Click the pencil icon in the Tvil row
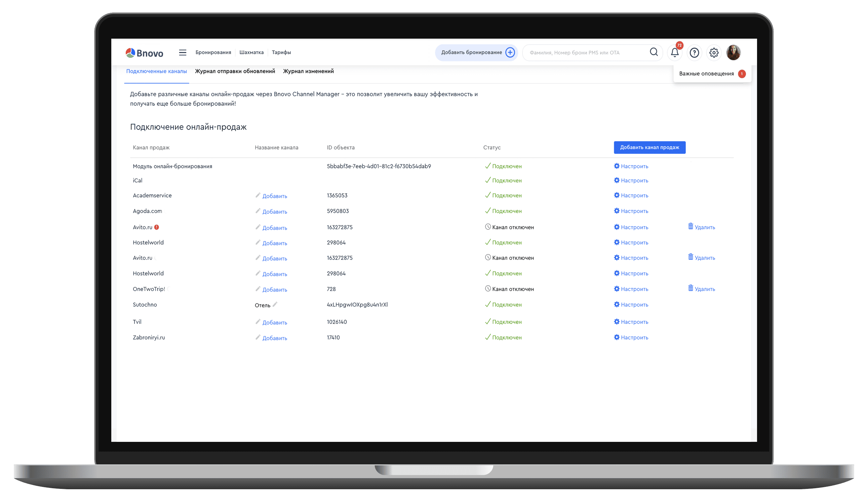This screenshot has width=868, height=502. point(258,322)
